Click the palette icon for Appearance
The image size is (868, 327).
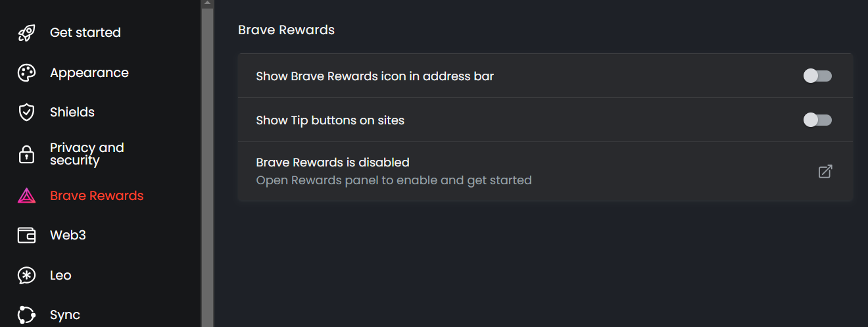(x=26, y=73)
